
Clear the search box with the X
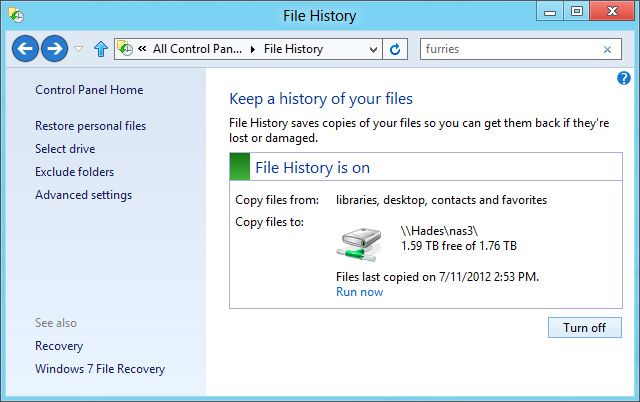[607, 49]
